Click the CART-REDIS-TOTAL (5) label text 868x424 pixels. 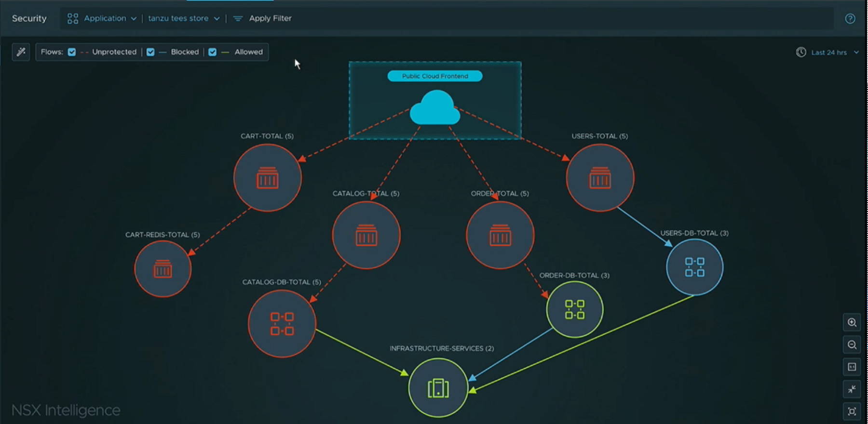pos(163,235)
